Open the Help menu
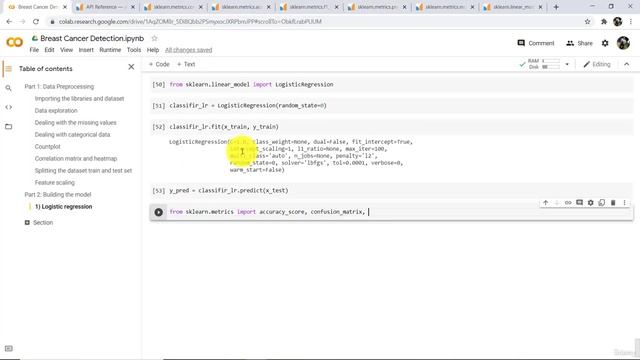The height and width of the screenshot is (360, 640). [153, 50]
